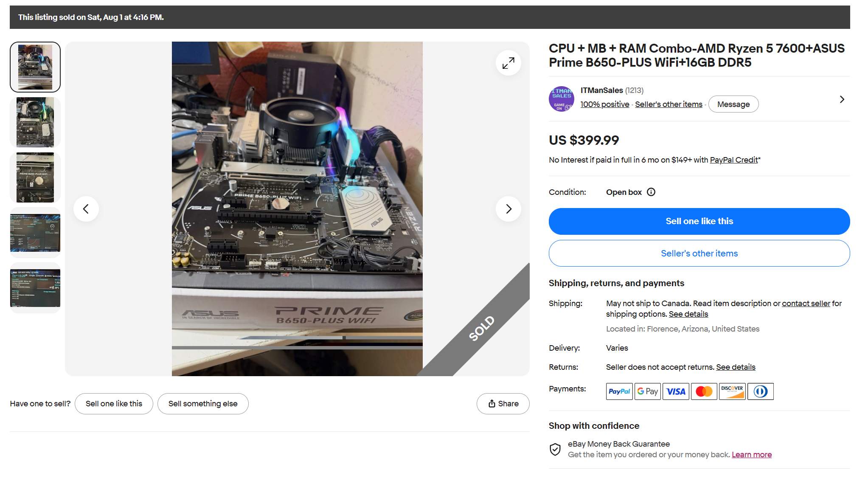
Task: Click the outlined Seller's other items button
Action: click(699, 253)
